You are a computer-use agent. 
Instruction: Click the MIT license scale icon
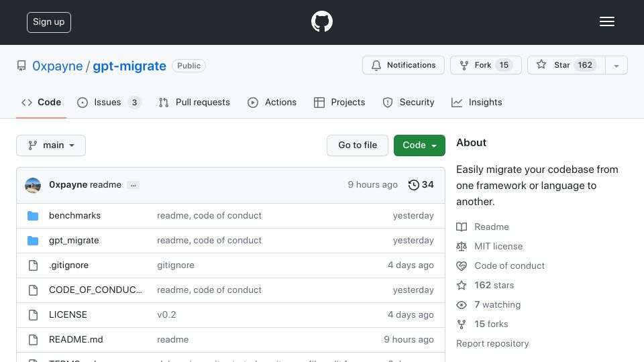pos(462,246)
